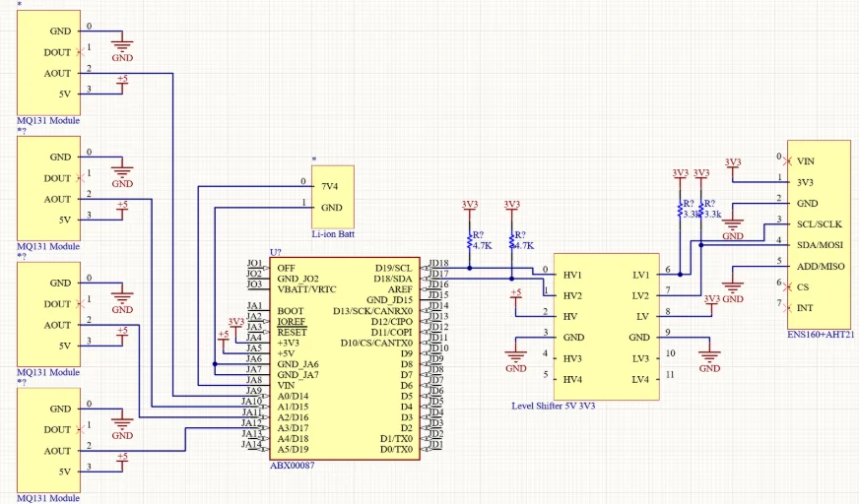859x504 pixels.
Task: Click the 'Level Shifter 5V 3V3' label
Action: (x=554, y=406)
